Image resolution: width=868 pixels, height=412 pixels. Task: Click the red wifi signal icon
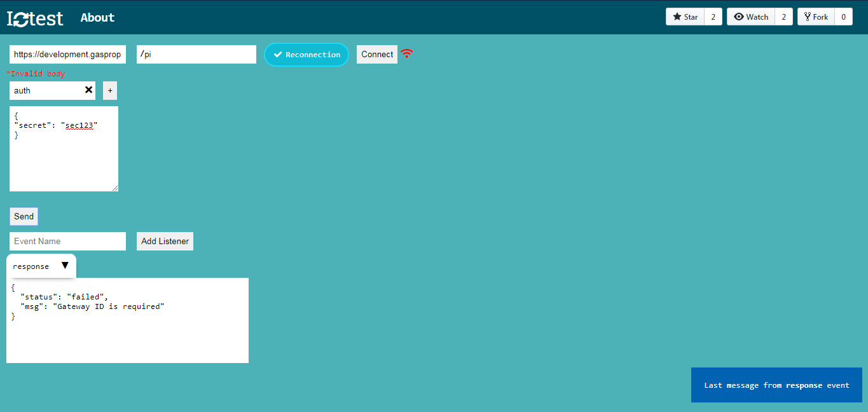pyautogui.click(x=406, y=54)
